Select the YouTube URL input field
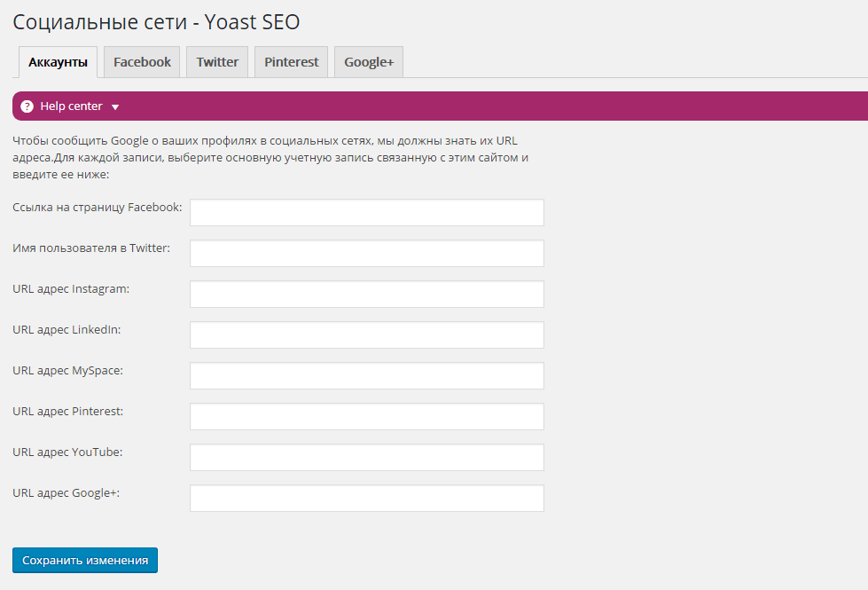The image size is (868, 590). (367, 457)
